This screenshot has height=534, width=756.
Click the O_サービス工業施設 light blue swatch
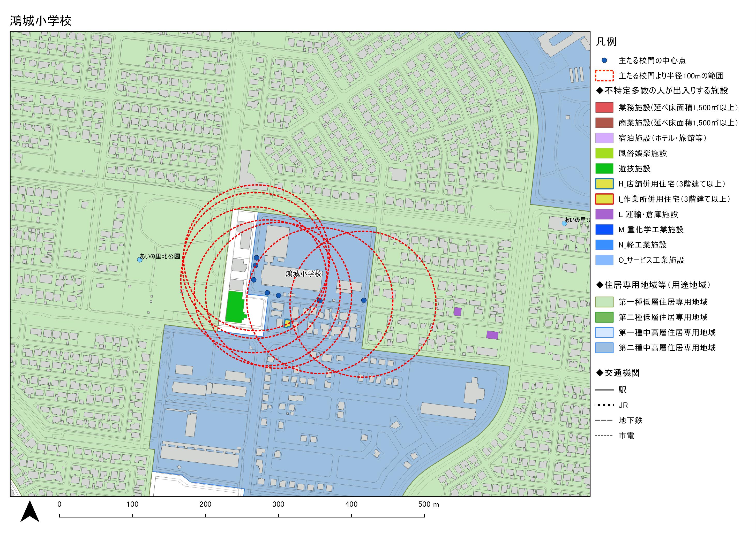pos(604,260)
